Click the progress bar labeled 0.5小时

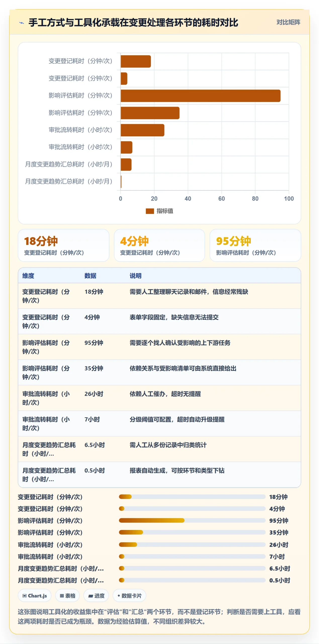[192, 580]
